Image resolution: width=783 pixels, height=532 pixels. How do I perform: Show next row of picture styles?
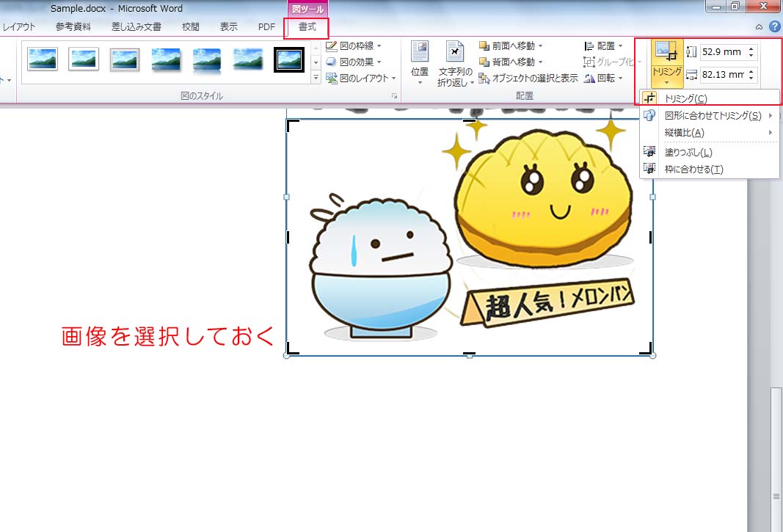(x=316, y=62)
